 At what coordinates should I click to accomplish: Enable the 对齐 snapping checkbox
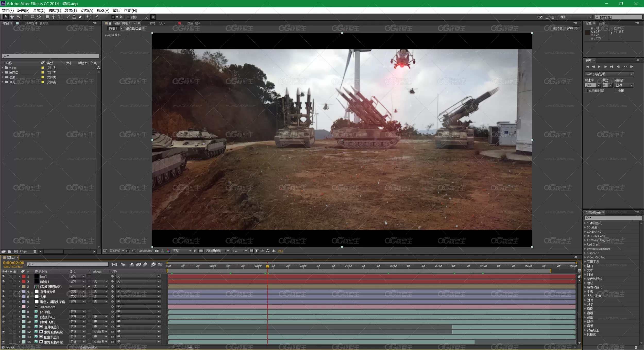(x=128, y=17)
